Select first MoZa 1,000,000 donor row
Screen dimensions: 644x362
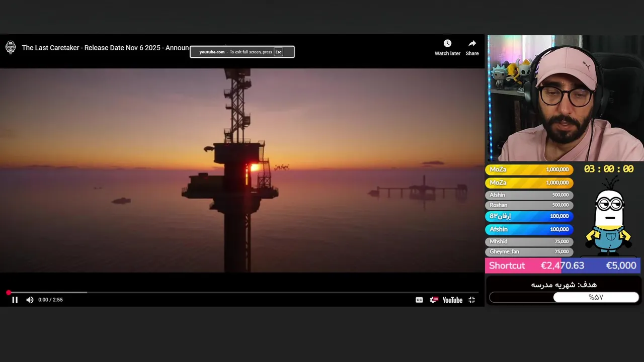point(529,169)
